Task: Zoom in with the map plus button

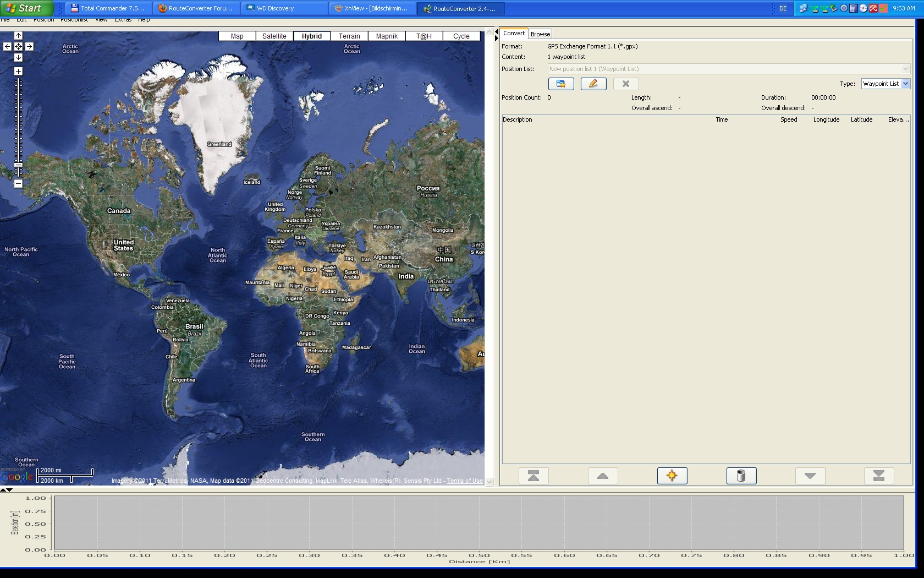Action: pos(18,72)
